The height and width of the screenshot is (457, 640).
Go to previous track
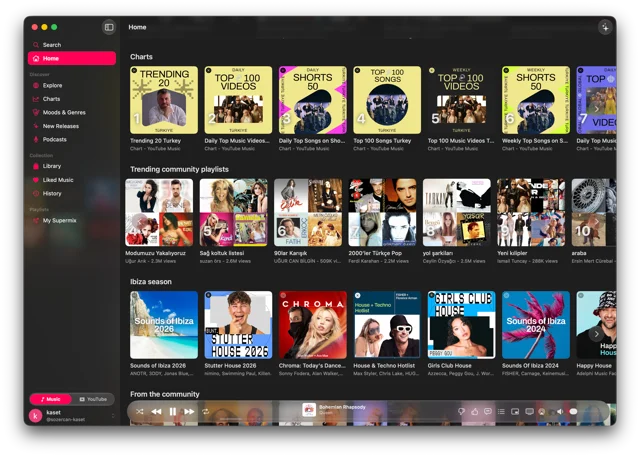(156, 412)
